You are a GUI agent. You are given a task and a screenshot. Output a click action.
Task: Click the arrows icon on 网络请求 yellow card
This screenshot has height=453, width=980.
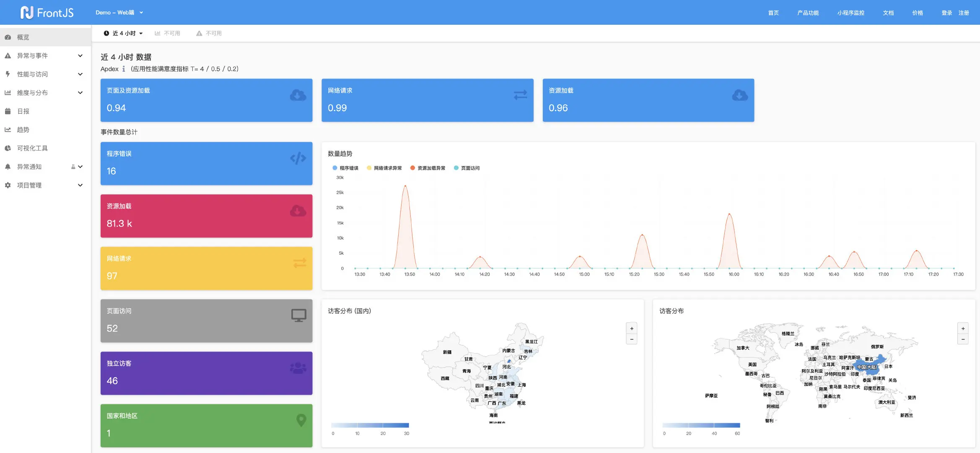(299, 263)
